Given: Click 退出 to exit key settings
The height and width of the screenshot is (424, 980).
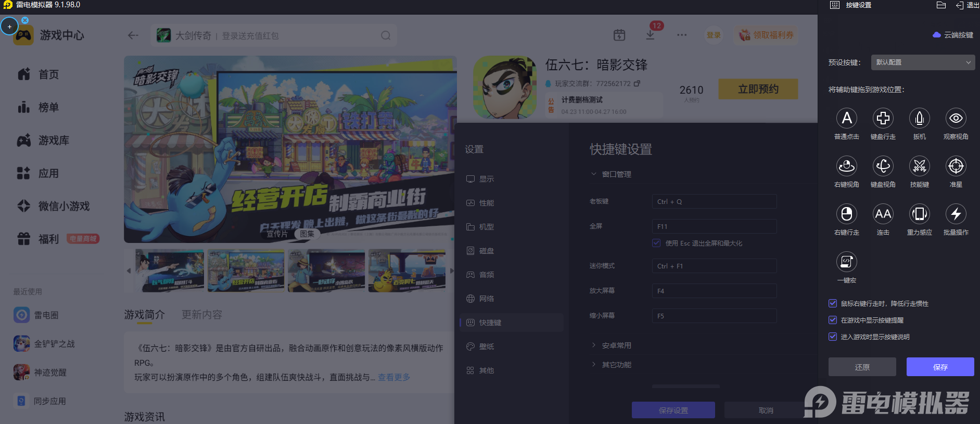Looking at the screenshot, I should pos(968,5).
